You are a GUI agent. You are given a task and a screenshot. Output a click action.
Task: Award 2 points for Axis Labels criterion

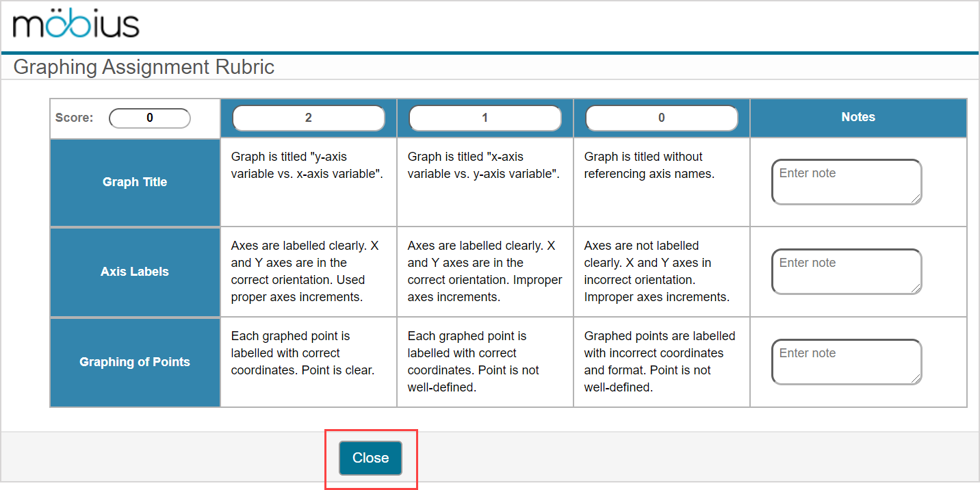coord(309,272)
